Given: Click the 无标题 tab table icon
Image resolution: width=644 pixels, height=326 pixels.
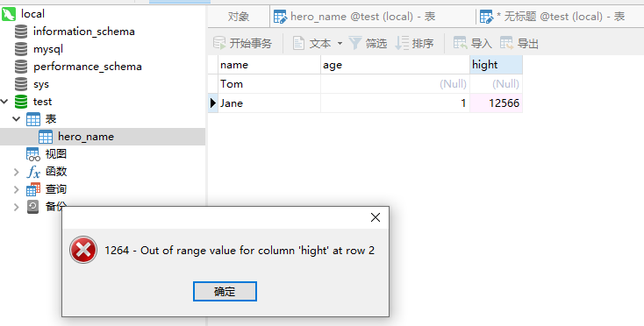Looking at the screenshot, I should click(487, 17).
